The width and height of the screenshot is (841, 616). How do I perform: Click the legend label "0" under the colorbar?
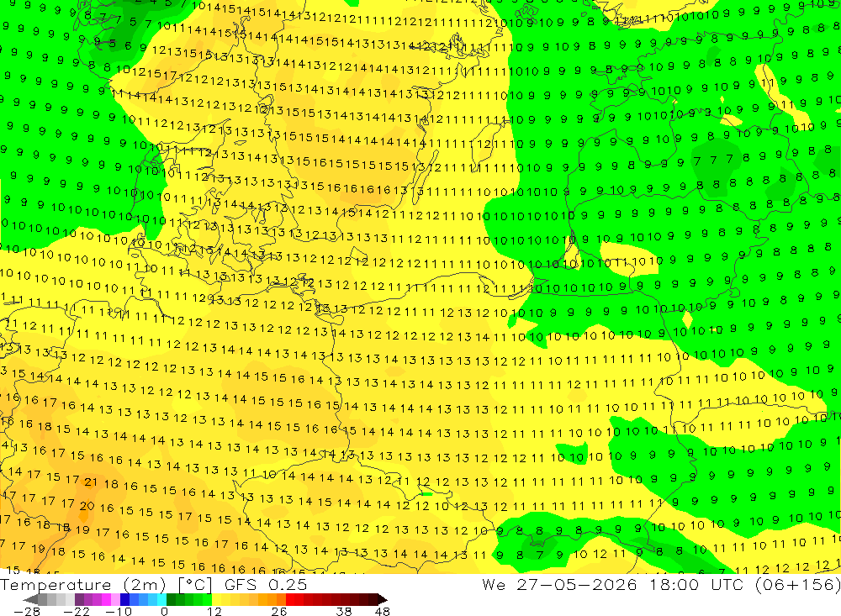click(164, 611)
